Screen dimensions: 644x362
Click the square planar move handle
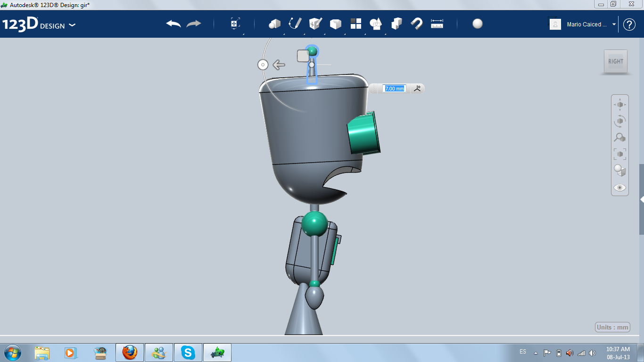303,56
